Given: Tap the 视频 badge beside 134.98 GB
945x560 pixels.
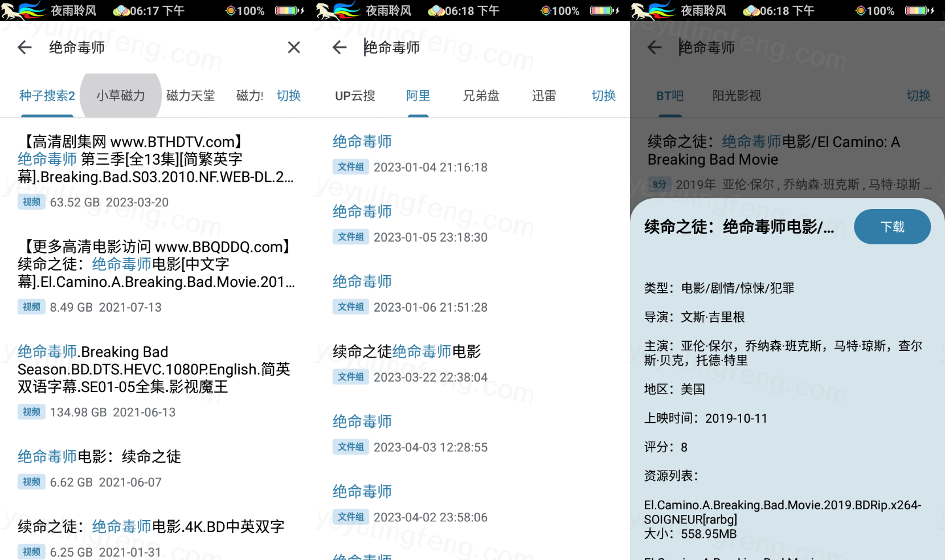Looking at the screenshot, I should click(31, 411).
